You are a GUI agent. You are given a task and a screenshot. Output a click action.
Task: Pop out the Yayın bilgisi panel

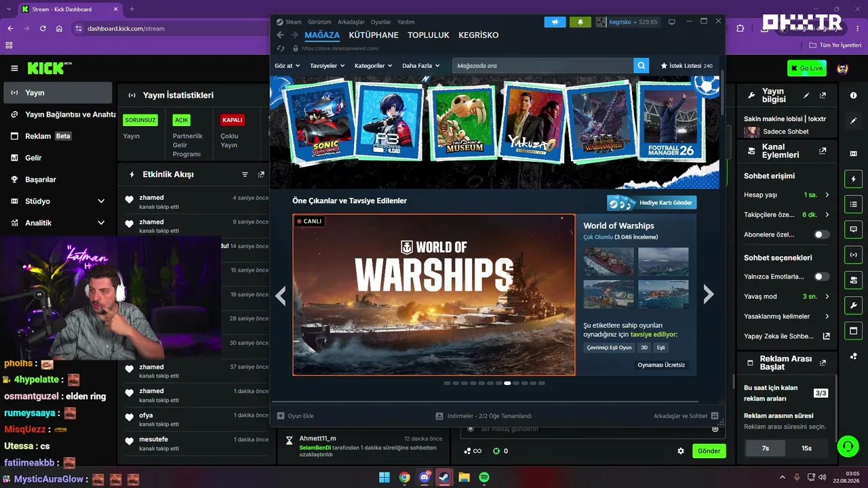[x=823, y=96]
